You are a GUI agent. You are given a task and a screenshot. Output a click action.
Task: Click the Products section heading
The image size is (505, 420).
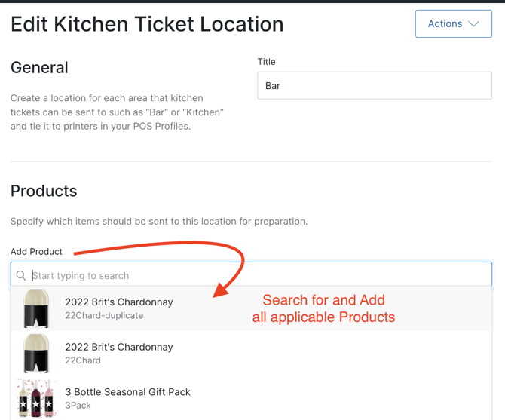[44, 191]
